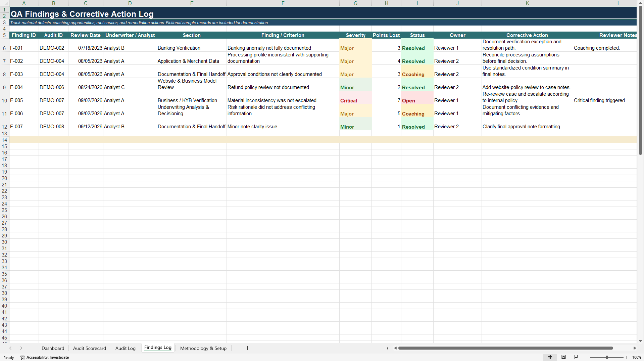The height and width of the screenshot is (361, 644).
Task: Select 'Coaching completed.' reviewer note
Action: [x=605, y=45]
